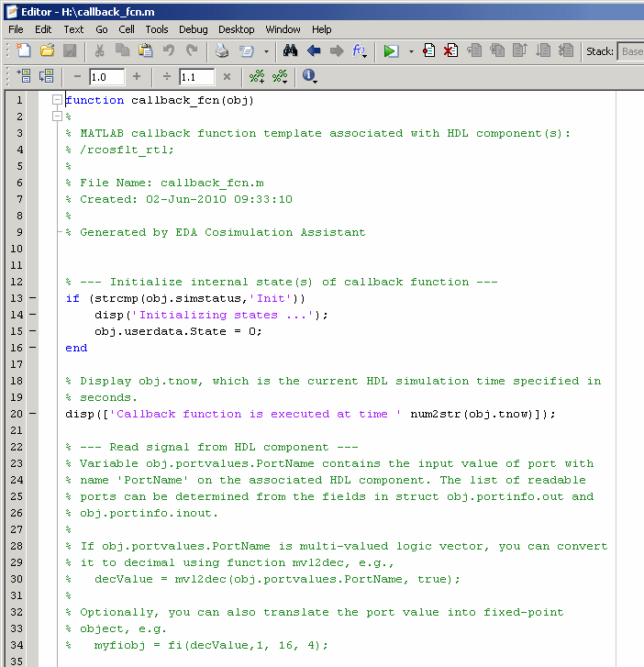Image resolution: width=644 pixels, height=667 pixels.
Task: Set breakpoint dash on line 20
Action: point(33,414)
